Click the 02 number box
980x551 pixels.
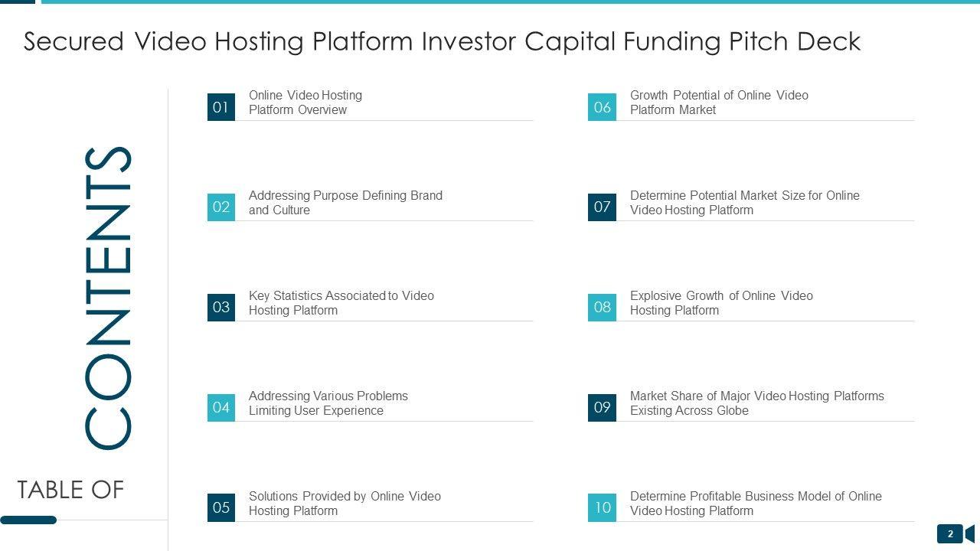[221, 207]
